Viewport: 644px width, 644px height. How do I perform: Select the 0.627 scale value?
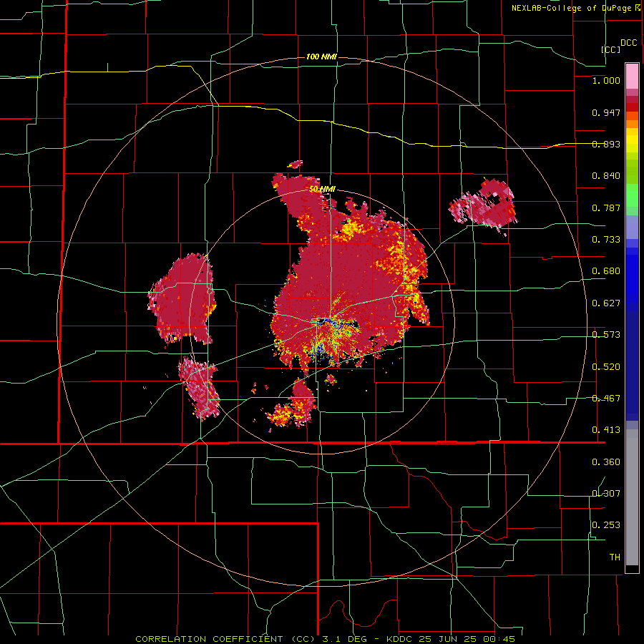pyautogui.click(x=606, y=303)
